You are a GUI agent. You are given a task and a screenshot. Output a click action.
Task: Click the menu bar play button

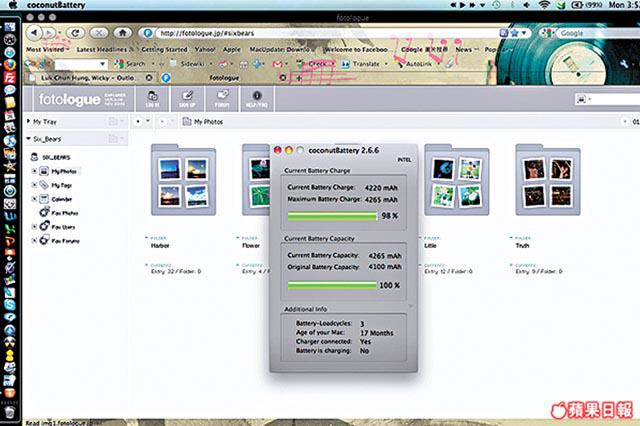tap(462, 5)
